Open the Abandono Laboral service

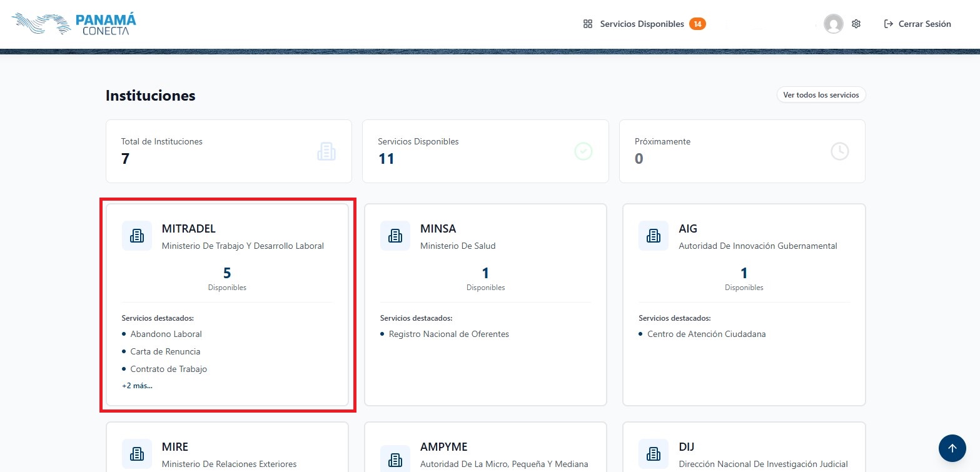click(166, 334)
